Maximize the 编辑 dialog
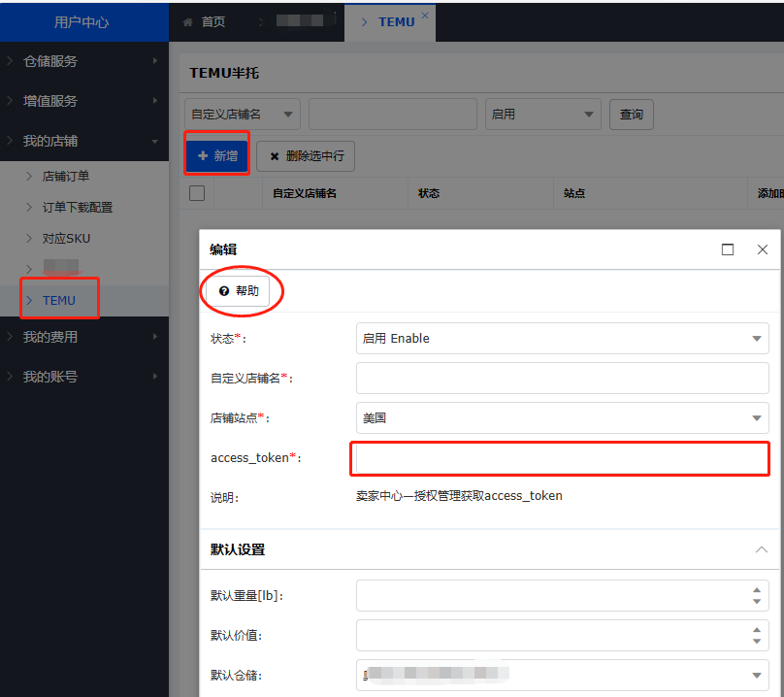Screen dimensions: 784x697 pyautogui.click(x=728, y=249)
